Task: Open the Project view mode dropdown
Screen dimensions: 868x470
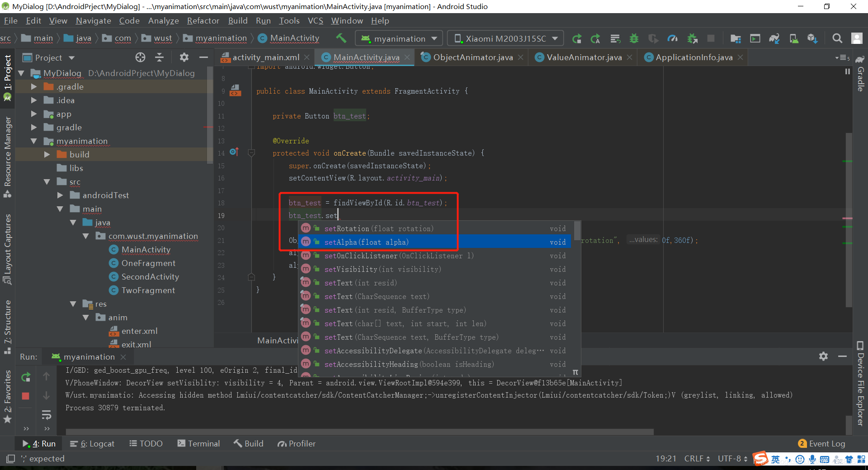Action: pos(48,57)
